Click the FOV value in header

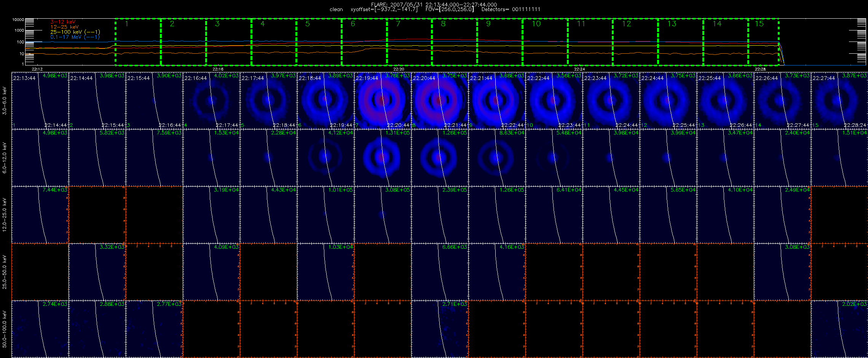pyautogui.click(x=450, y=9)
